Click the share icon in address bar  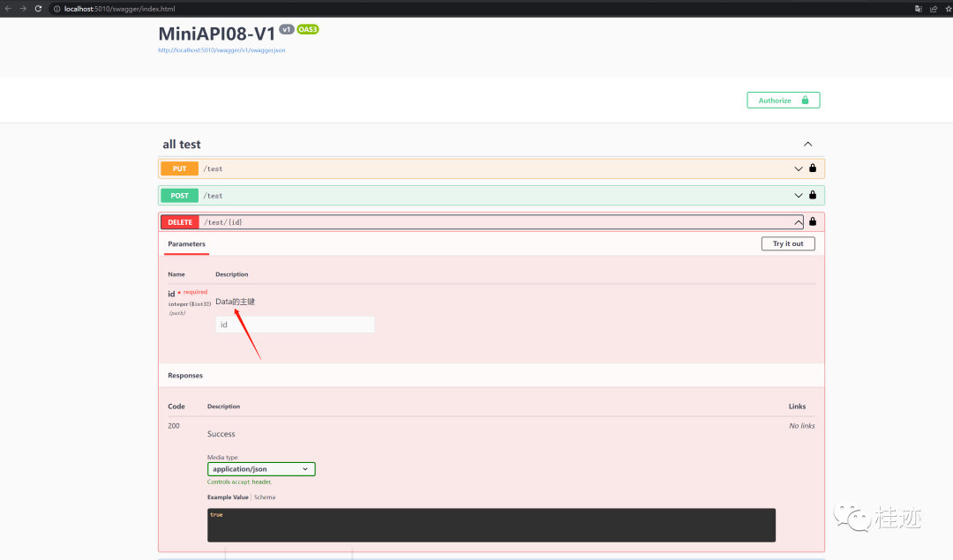coord(933,8)
